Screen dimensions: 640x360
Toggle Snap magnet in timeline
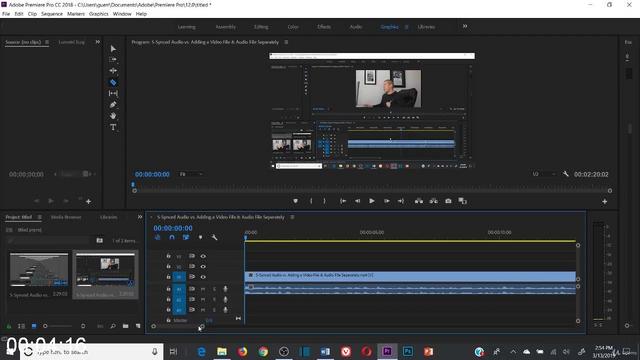(x=172, y=237)
